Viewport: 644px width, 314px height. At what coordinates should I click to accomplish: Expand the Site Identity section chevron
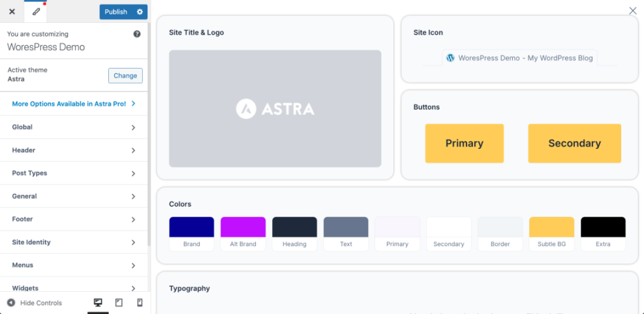tap(133, 242)
